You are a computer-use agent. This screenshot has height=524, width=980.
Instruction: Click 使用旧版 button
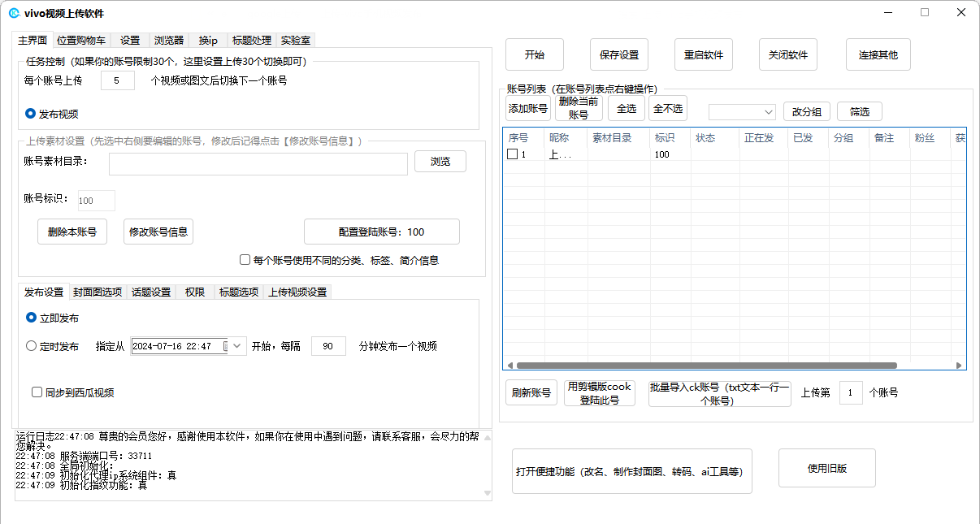point(827,468)
